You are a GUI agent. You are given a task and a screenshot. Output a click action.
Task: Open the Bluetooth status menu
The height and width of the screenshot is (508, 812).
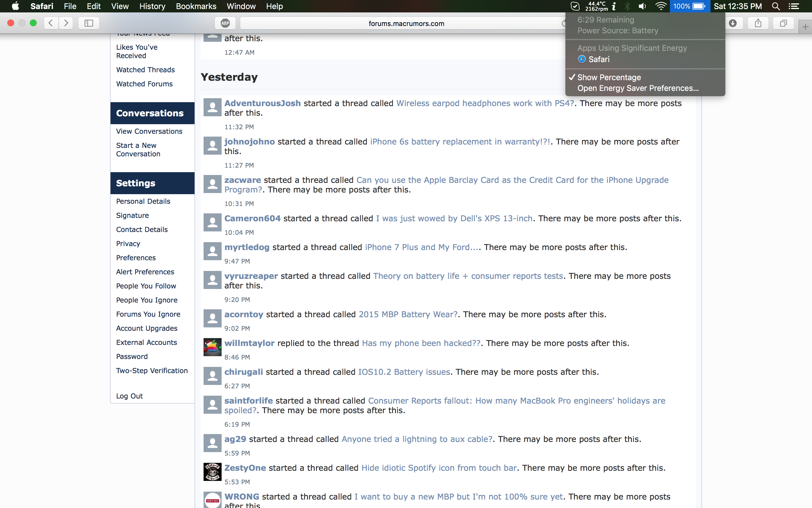click(x=627, y=6)
